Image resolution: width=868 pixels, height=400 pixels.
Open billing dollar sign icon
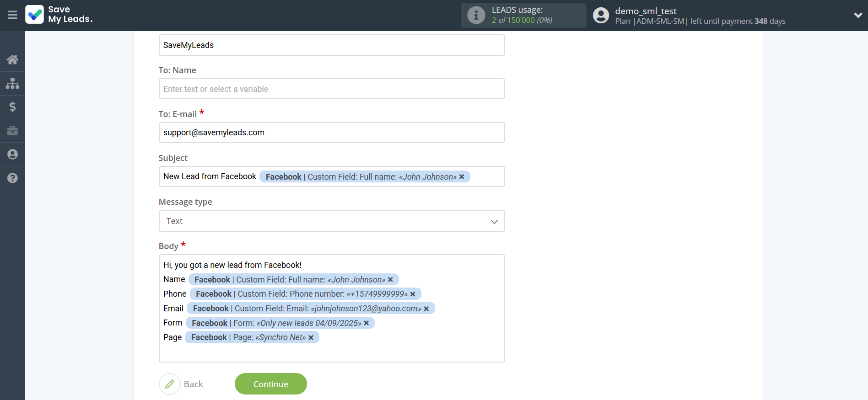tap(12, 107)
